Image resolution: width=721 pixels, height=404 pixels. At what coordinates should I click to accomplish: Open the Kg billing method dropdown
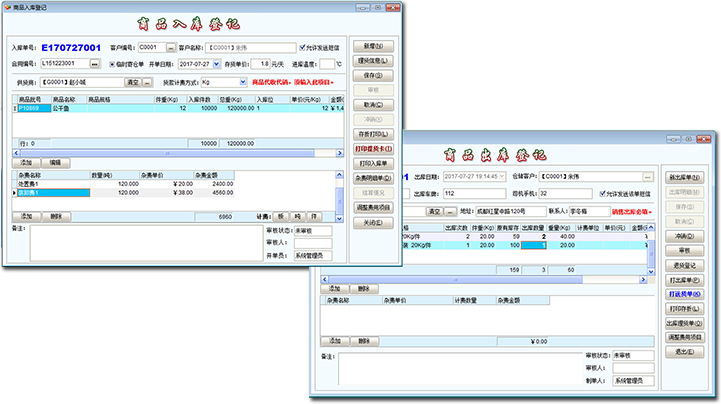243,82
